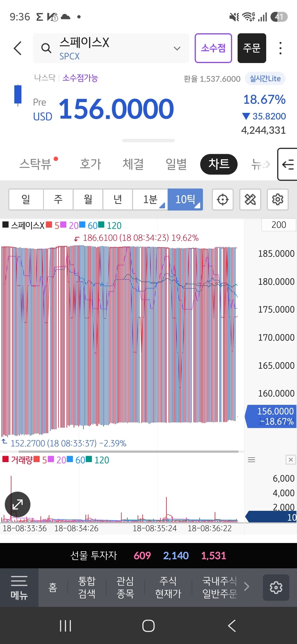Image resolution: width=297 pixels, height=644 pixels.
Task: Open the 1분 minute interval dropdown
Action: [x=150, y=199]
